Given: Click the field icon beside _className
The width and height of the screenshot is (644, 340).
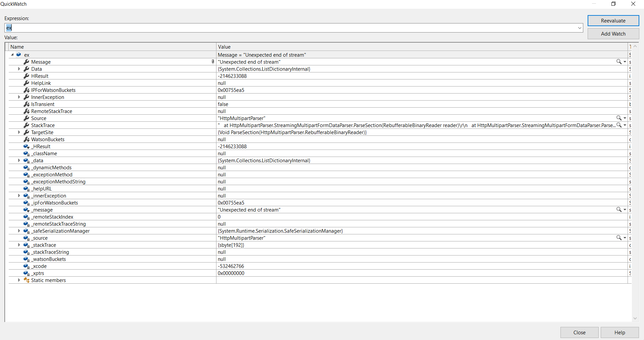Looking at the screenshot, I should pos(26,154).
